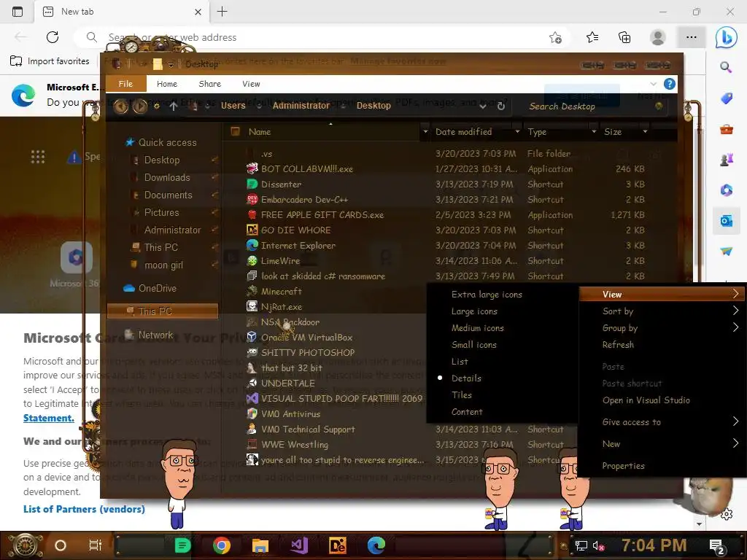Open a new Edge tab with plus
Screen dimensions: 747x560
coord(222,12)
